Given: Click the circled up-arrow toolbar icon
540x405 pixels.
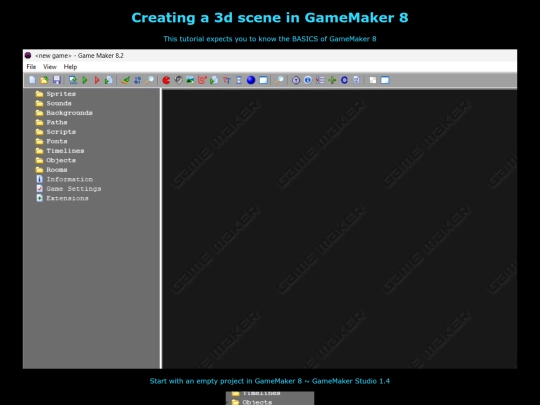Looking at the screenshot, I should coord(296,80).
